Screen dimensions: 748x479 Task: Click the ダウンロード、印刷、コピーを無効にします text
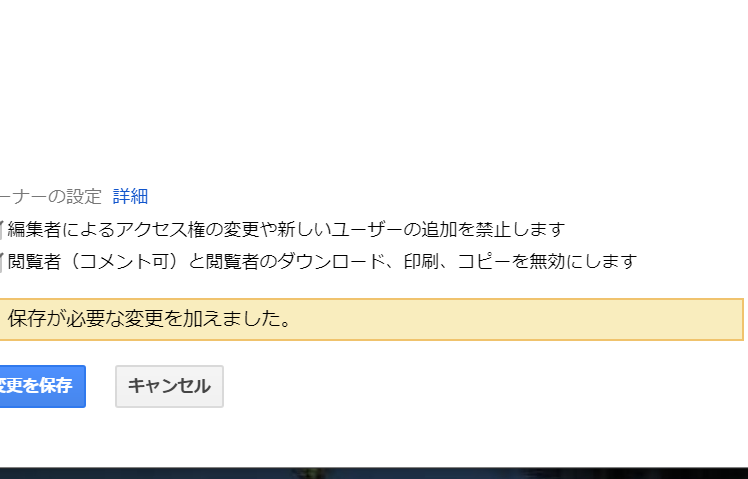point(457,262)
